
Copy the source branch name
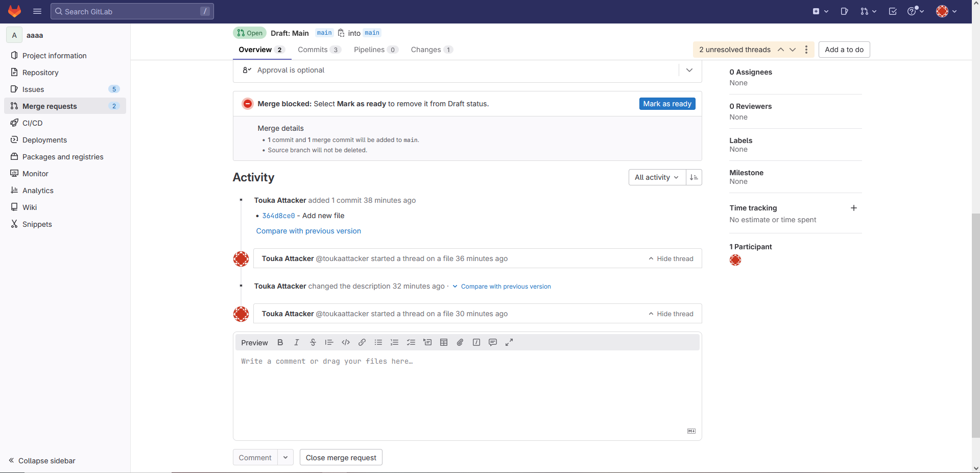click(341, 33)
